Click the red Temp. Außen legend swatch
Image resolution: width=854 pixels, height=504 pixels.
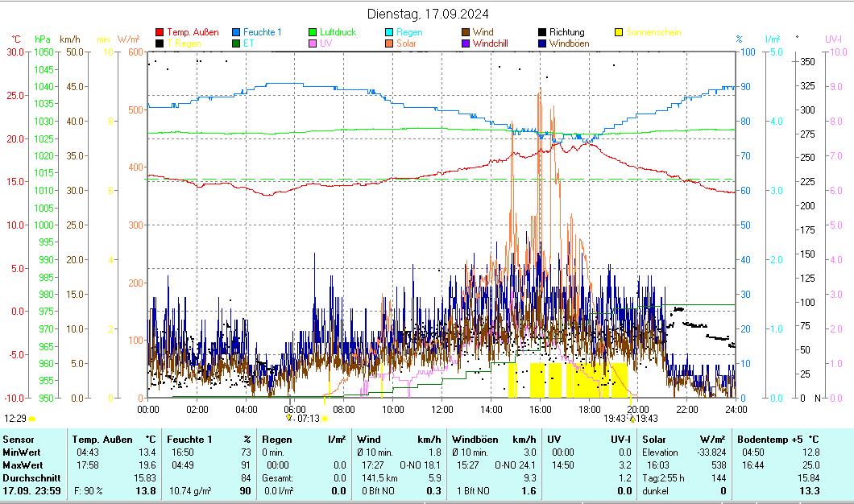pyautogui.click(x=160, y=32)
